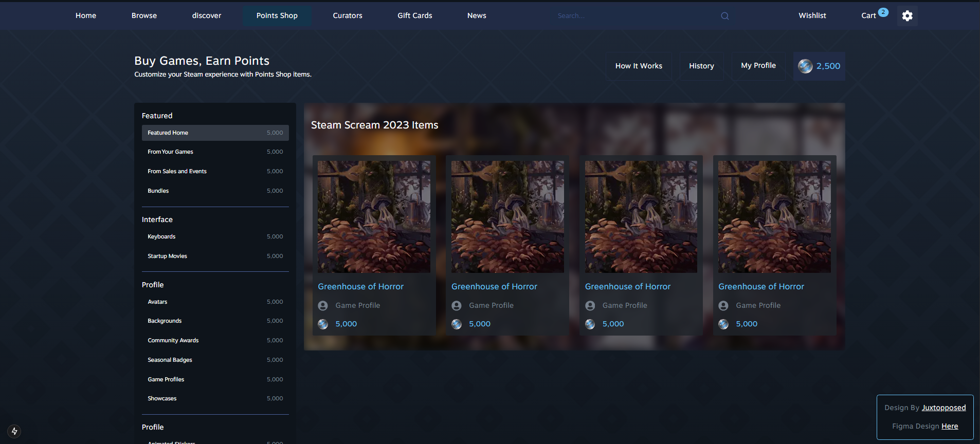980x444 pixels.
Task: Open the Keyboards category
Action: pos(215,237)
